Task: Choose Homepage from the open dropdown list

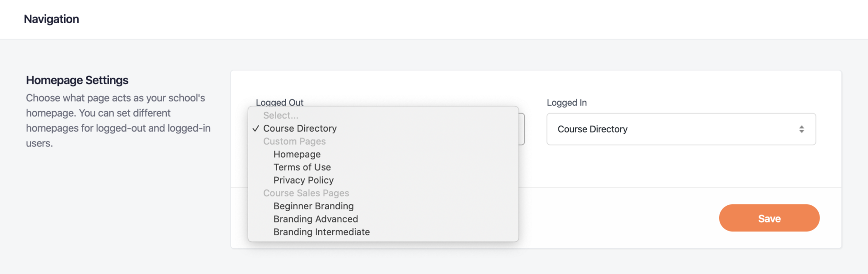Action: 297,154
